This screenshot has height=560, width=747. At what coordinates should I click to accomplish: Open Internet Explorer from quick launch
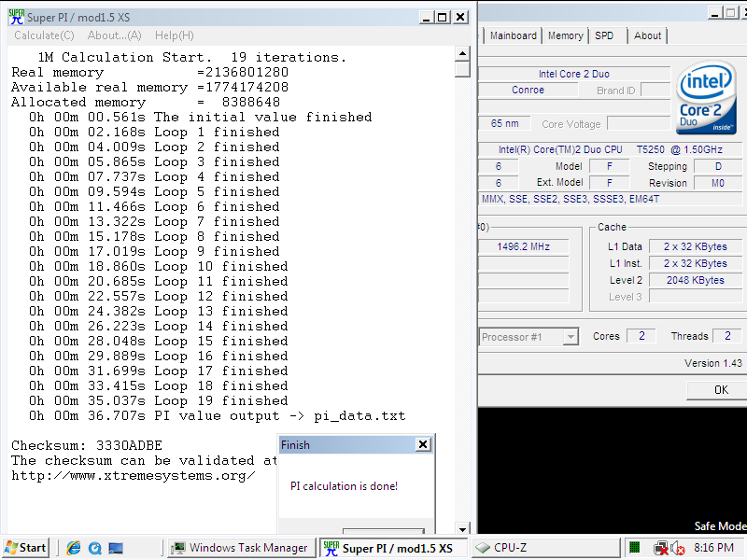74,548
